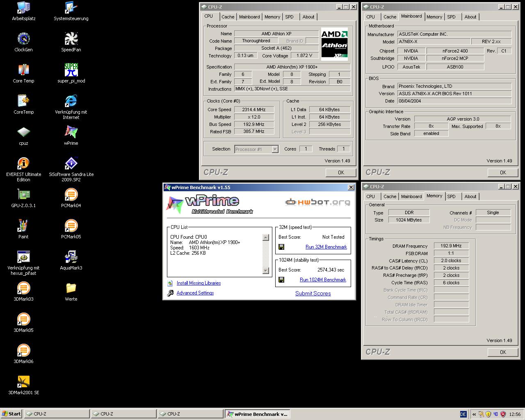Image resolution: width=525 pixels, height=420 pixels.
Task: Click the first CPU-Z taskbar button
Action: pyautogui.click(x=57, y=414)
